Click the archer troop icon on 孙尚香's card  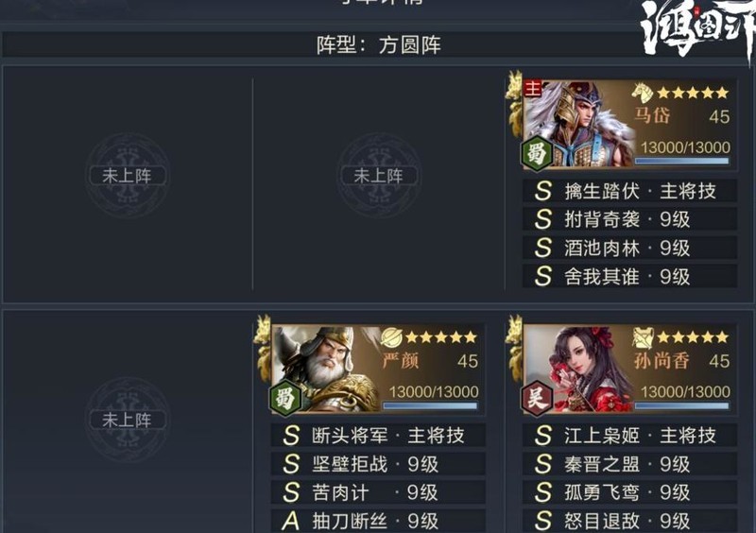(x=643, y=337)
